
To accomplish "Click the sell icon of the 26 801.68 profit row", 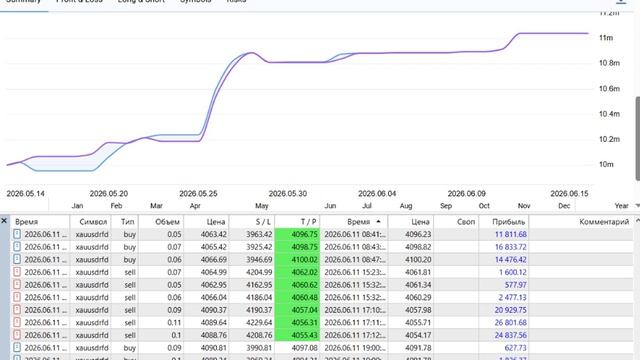I will 17,322.
